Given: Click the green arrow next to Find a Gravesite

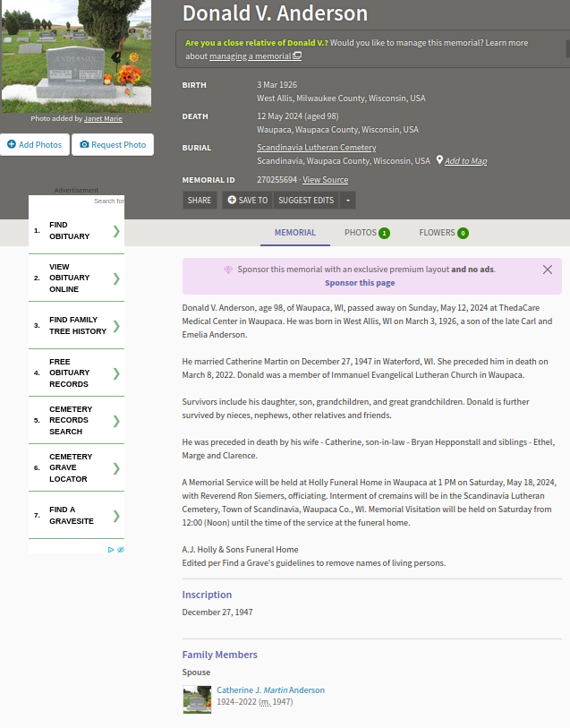Looking at the screenshot, I should 115,515.
